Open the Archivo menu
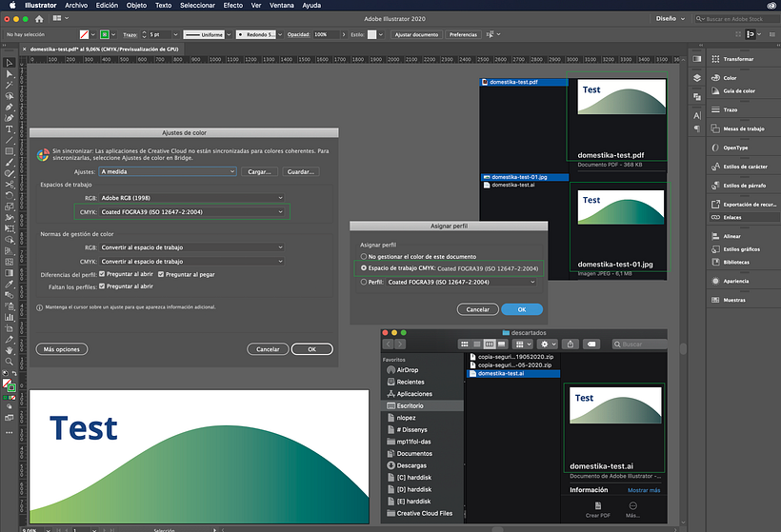 [x=76, y=5]
